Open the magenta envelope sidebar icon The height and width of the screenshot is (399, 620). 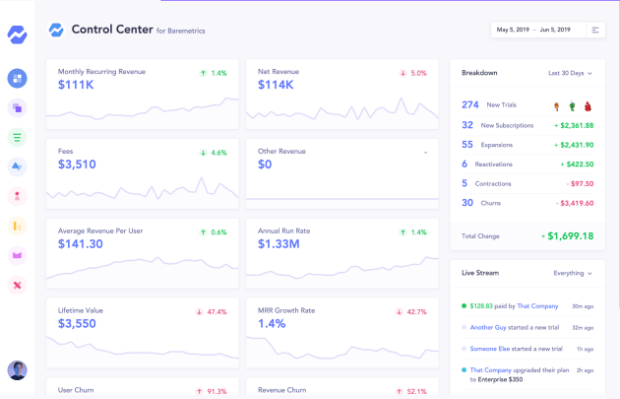click(17, 255)
